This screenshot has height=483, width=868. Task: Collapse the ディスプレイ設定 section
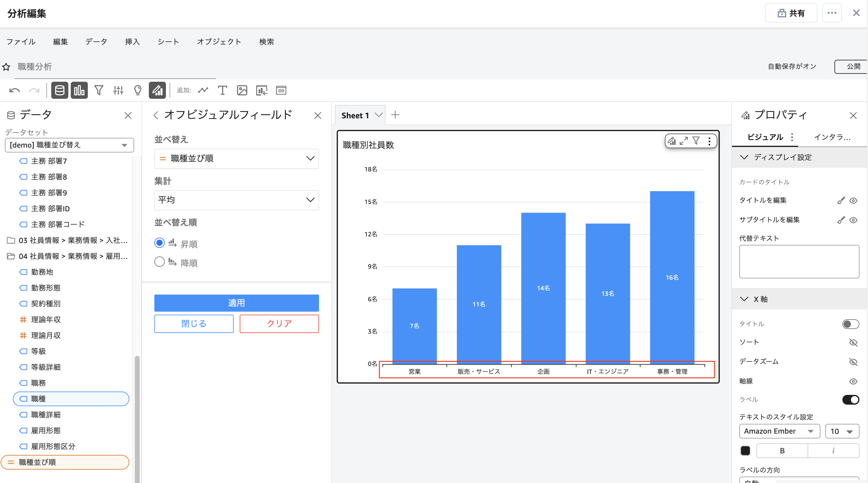(744, 157)
